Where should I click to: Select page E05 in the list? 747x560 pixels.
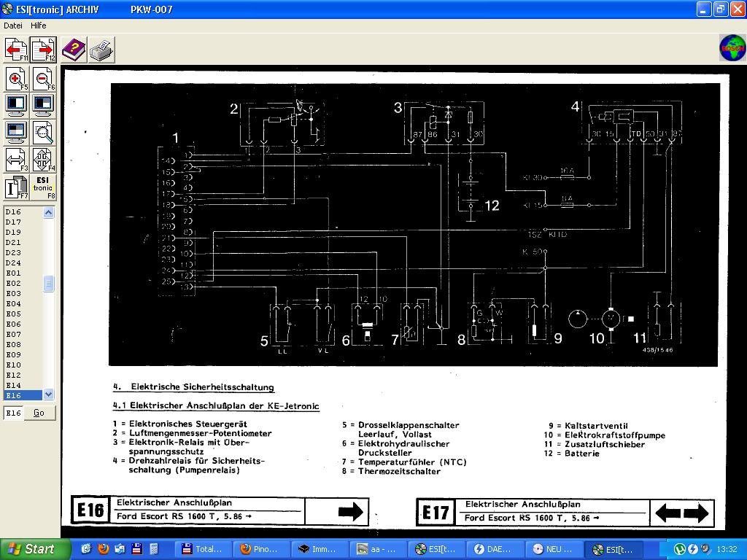click(14, 314)
